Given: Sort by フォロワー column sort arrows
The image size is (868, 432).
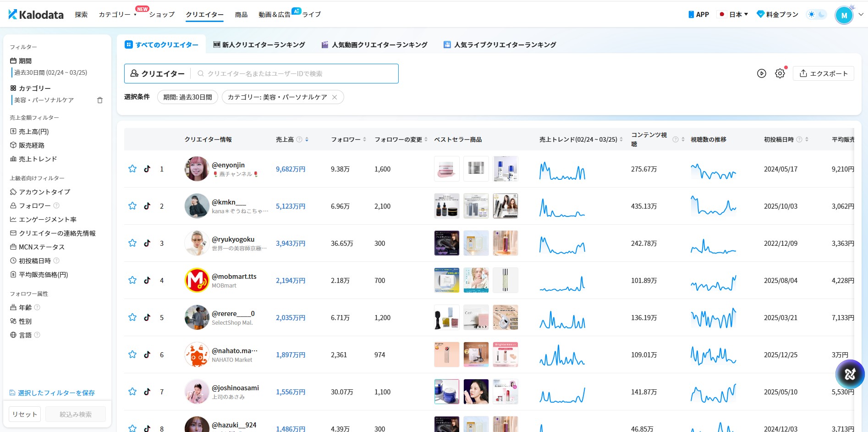Looking at the screenshot, I should click(x=364, y=139).
